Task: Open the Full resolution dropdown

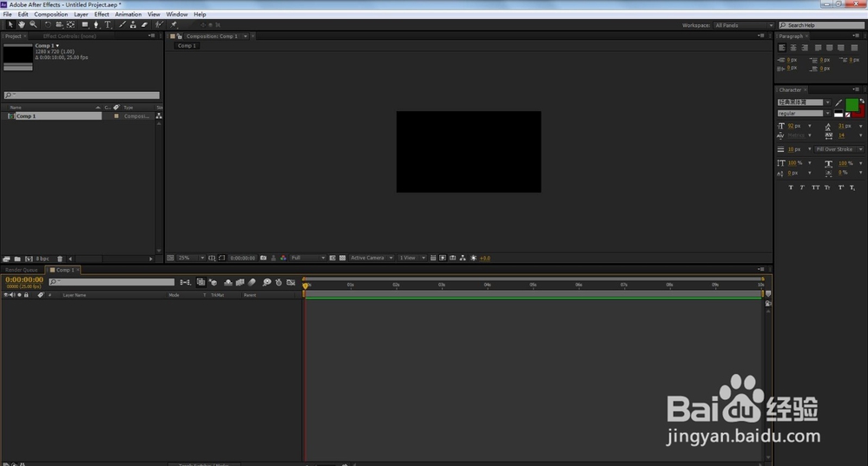Action: tap(308, 258)
